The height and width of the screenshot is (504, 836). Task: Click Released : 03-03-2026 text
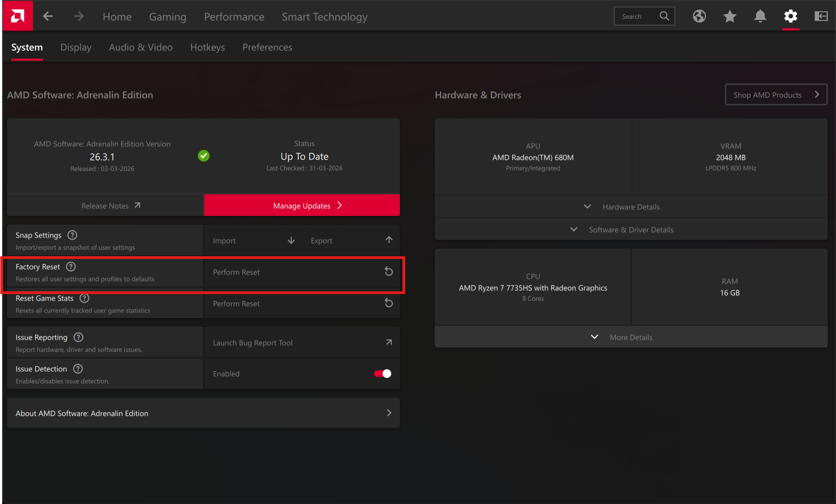(102, 169)
